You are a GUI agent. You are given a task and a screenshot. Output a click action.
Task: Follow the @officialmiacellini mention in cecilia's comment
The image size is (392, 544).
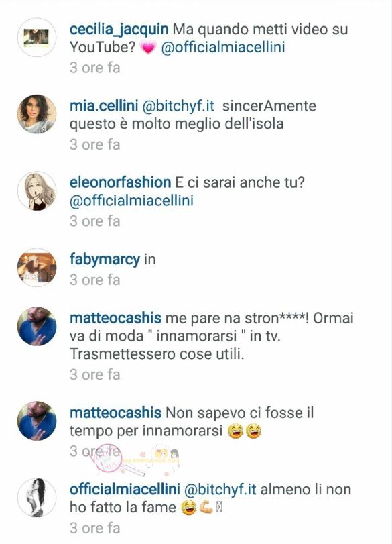click(x=223, y=48)
